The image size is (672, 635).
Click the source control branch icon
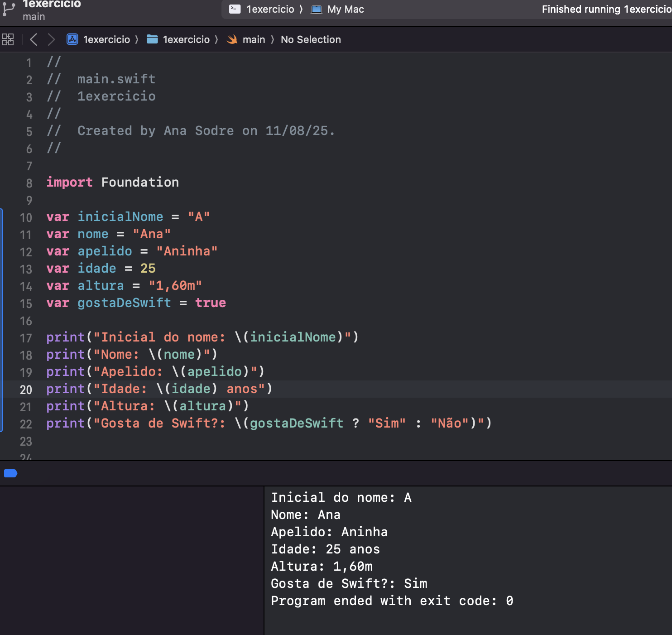coord(9,9)
